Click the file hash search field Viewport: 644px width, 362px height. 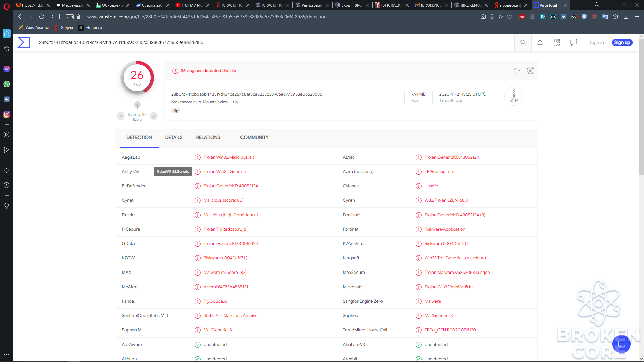point(273,42)
